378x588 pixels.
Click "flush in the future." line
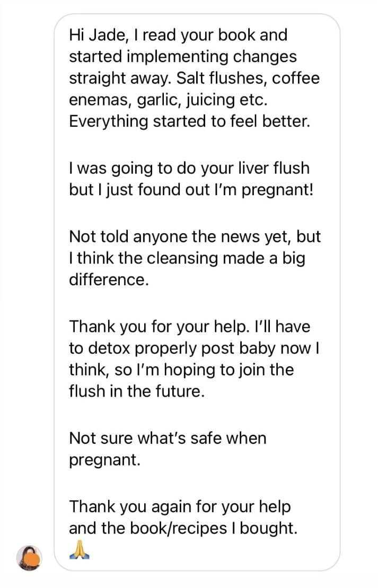[136, 391]
